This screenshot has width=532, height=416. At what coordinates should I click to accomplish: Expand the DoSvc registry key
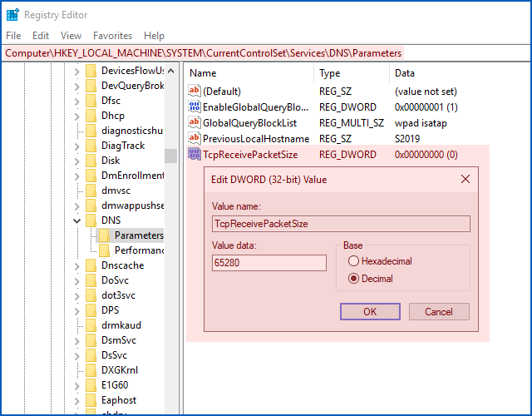click(x=77, y=281)
